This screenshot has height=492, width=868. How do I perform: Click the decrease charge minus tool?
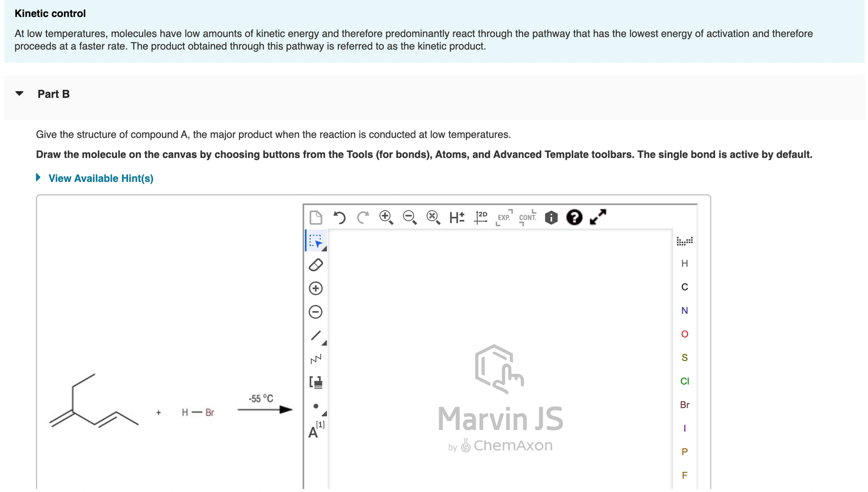316,312
